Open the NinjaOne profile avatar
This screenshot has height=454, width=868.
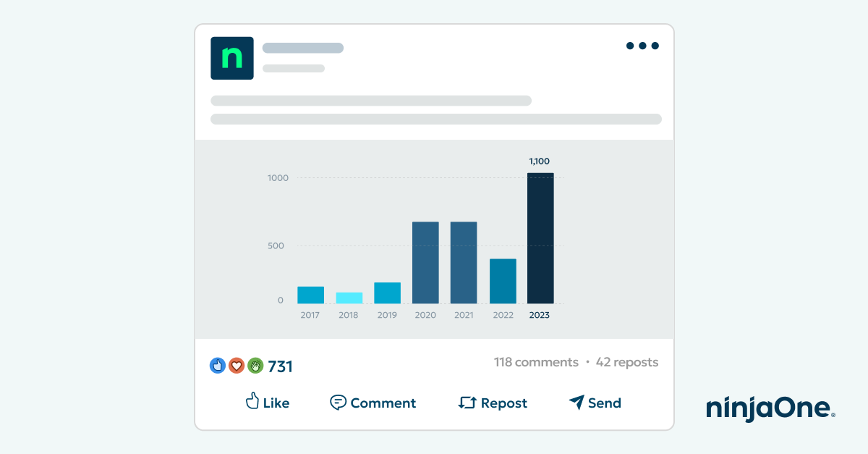pyautogui.click(x=231, y=58)
